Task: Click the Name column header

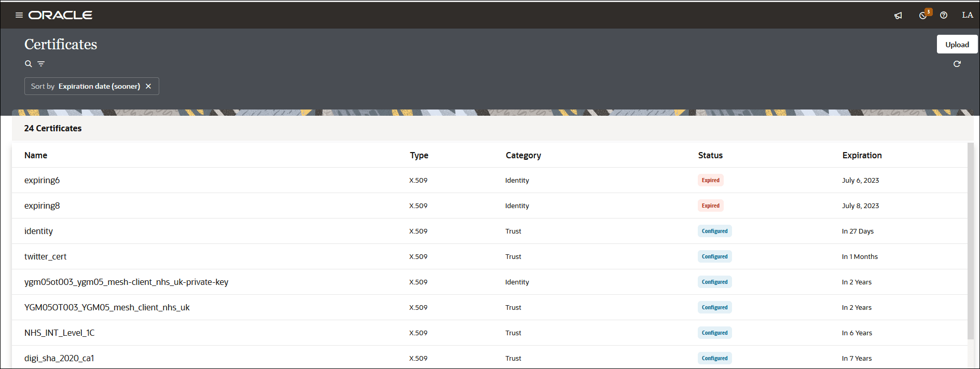Action: pos(36,155)
